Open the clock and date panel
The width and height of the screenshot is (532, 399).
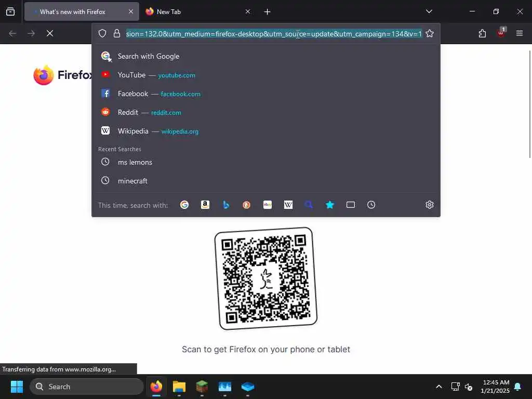pyautogui.click(x=495, y=387)
